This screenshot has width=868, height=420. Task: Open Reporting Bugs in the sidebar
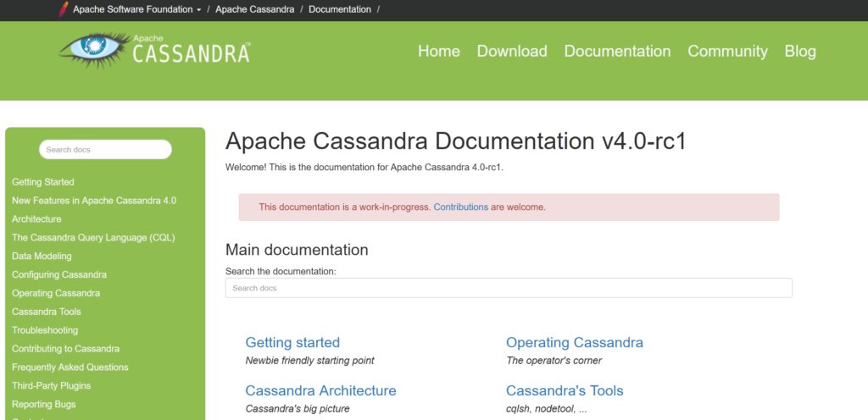(x=44, y=404)
